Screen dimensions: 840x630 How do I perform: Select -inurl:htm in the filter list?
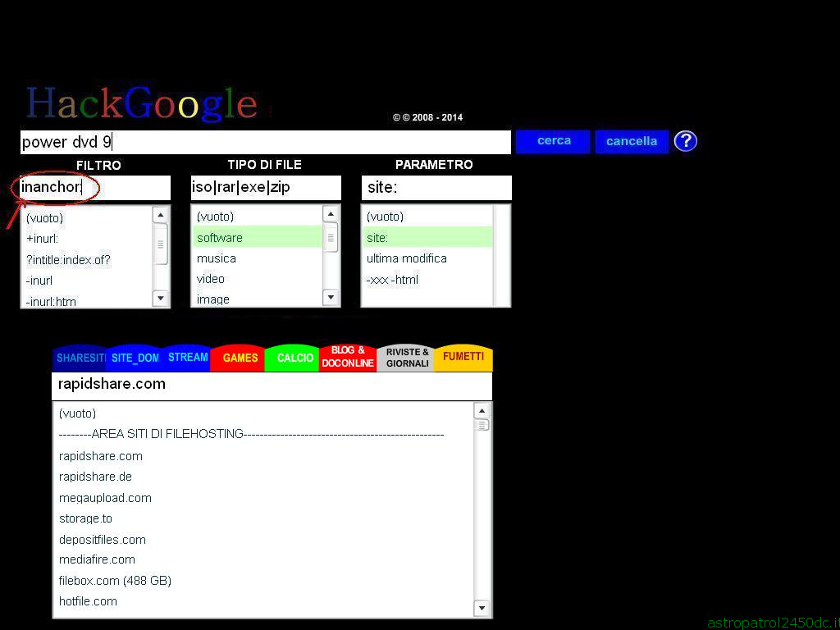51,301
